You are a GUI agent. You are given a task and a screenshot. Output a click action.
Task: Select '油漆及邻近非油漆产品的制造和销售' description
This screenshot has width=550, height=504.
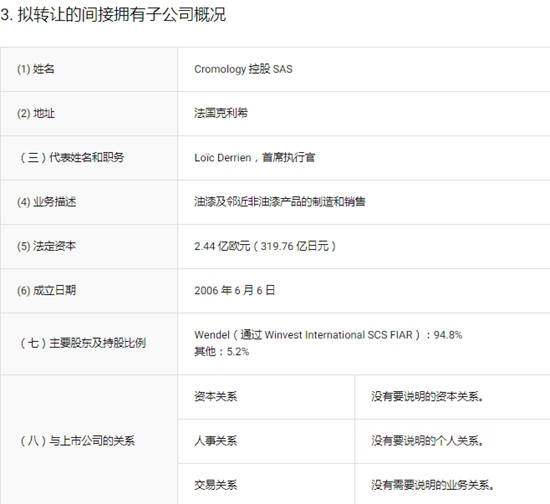[280, 202]
